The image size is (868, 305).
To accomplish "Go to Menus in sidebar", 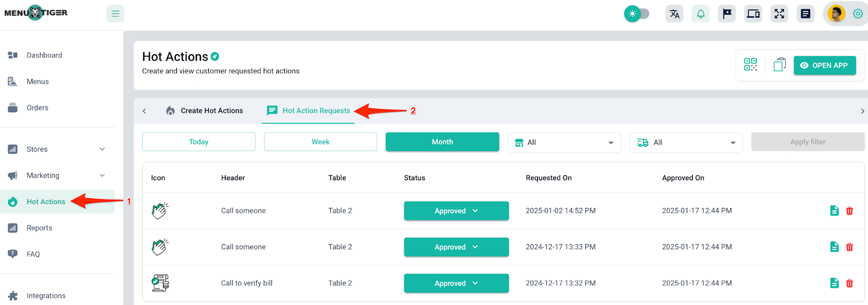I will (58, 81).
